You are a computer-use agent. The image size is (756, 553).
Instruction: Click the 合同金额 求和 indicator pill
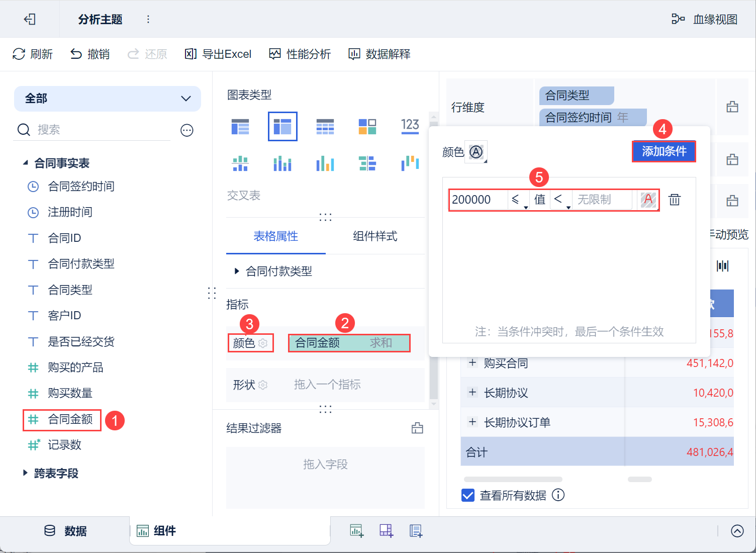pyautogui.click(x=349, y=343)
